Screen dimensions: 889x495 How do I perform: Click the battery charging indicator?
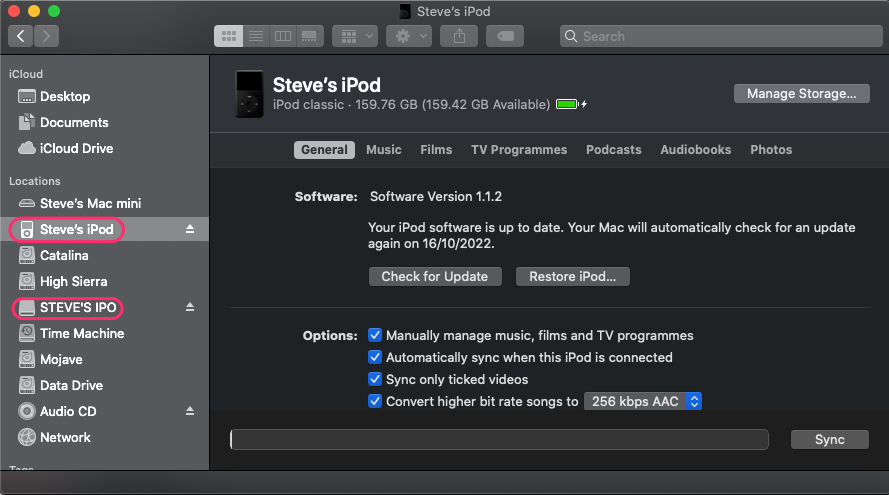[571, 104]
